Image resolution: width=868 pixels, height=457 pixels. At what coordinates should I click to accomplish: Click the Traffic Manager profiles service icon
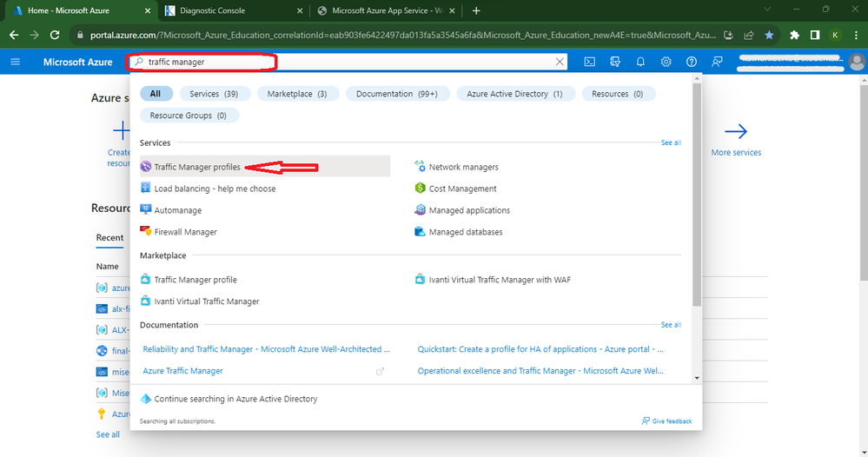click(146, 167)
